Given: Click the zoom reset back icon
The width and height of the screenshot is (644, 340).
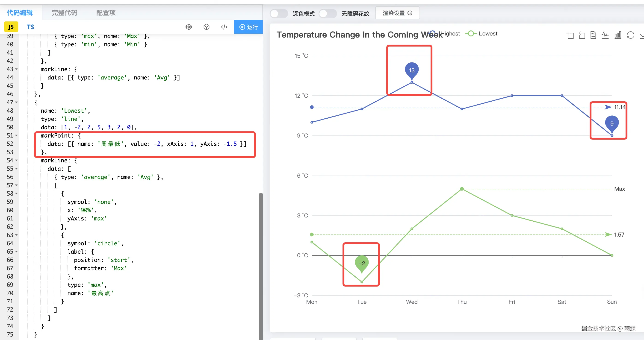Looking at the screenshot, I should pos(582,35).
